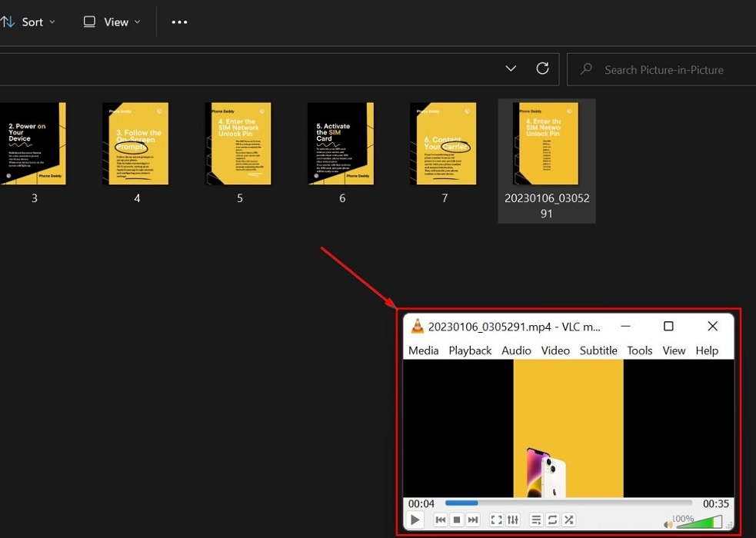
Task: Expand the address bar dropdown chevron
Action: tap(511, 68)
